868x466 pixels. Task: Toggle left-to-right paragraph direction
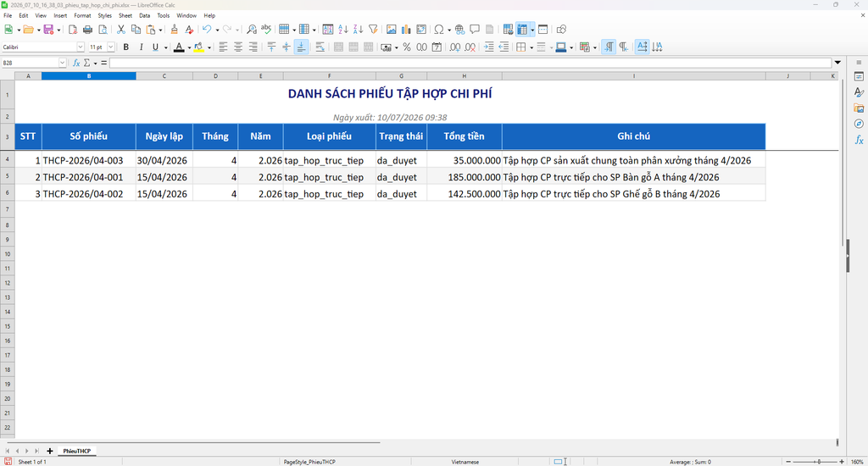pos(609,47)
